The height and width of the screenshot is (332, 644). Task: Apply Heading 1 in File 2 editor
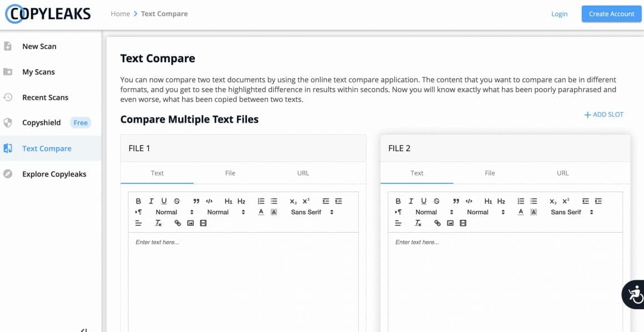[x=488, y=201]
